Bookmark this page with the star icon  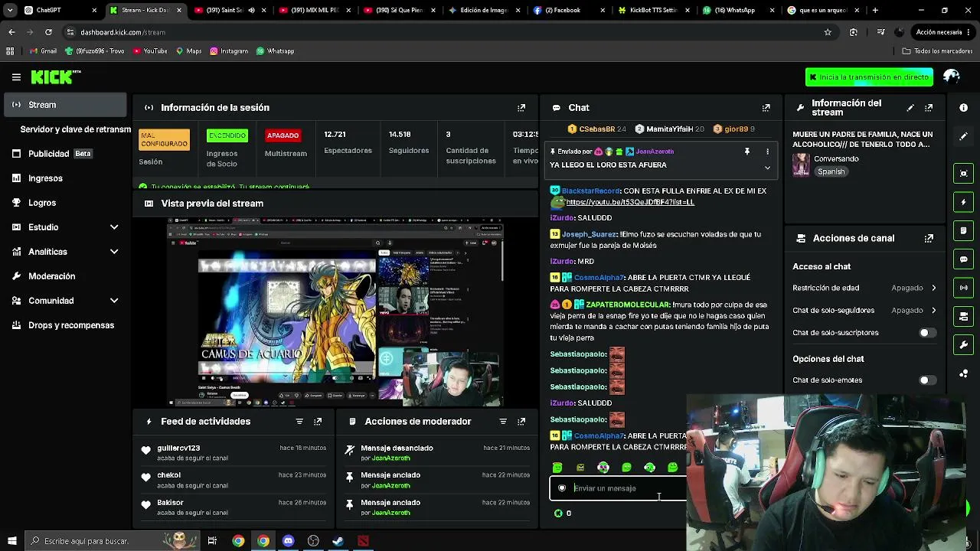click(828, 32)
